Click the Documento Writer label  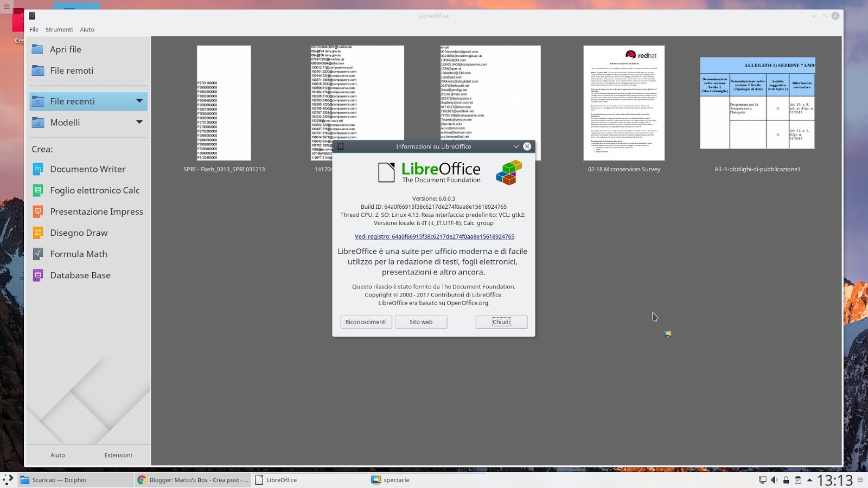pos(88,169)
